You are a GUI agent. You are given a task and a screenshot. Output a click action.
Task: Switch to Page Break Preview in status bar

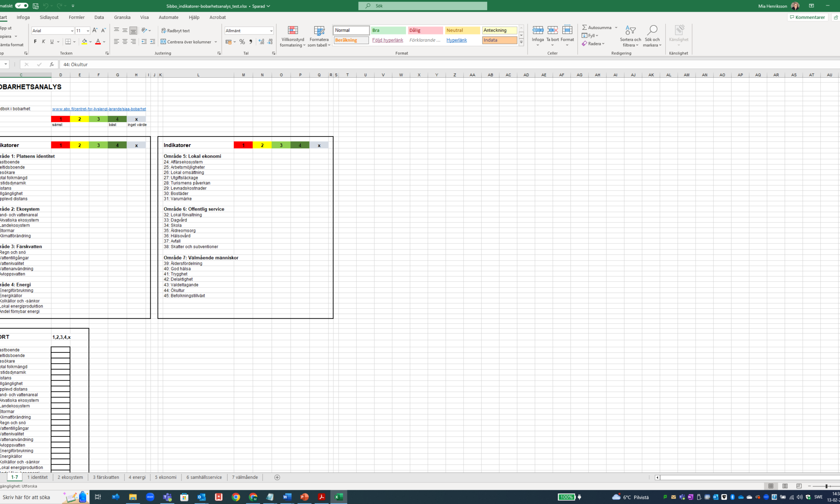pyautogui.click(x=799, y=486)
